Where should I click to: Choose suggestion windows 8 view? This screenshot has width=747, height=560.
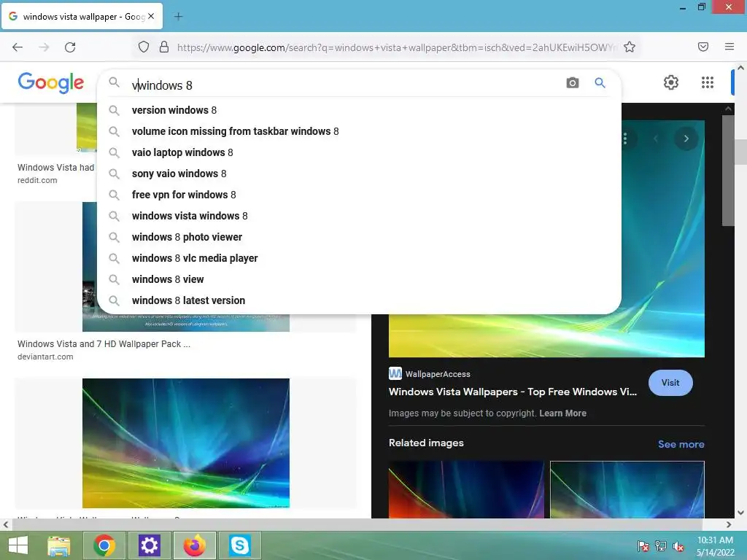click(168, 279)
